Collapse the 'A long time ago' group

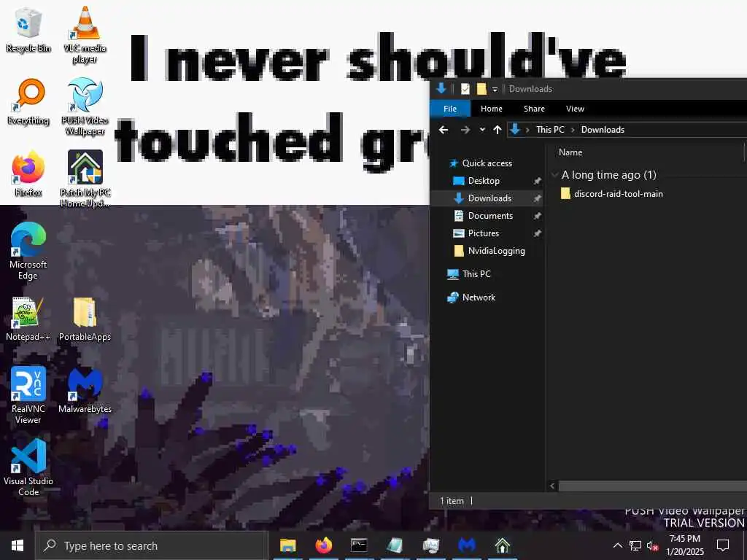click(x=555, y=175)
